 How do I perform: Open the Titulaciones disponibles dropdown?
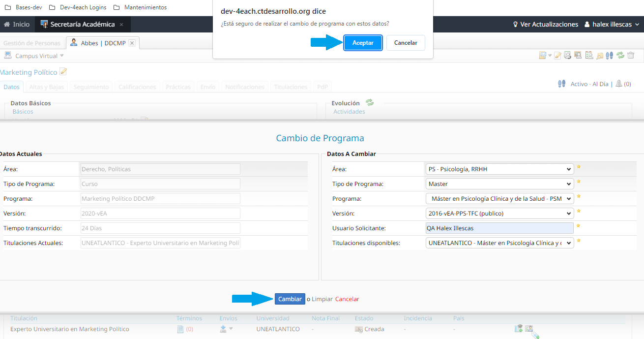click(x=499, y=243)
